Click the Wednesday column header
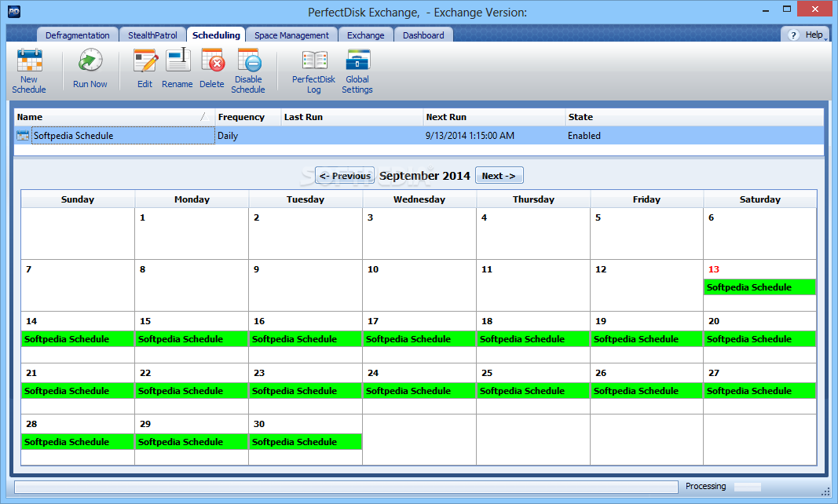Screen dimensions: 838x504 click(x=419, y=199)
